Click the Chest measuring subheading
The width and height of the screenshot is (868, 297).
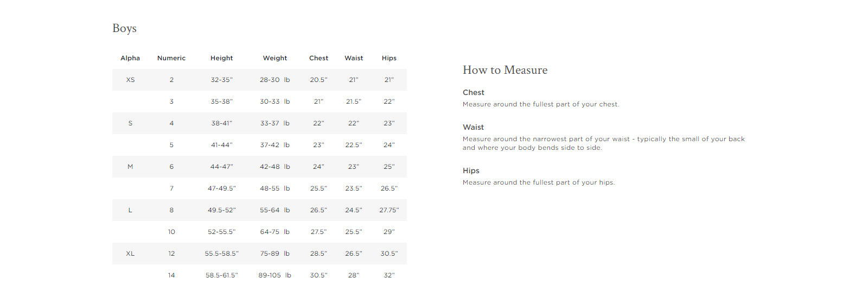[474, 93]
